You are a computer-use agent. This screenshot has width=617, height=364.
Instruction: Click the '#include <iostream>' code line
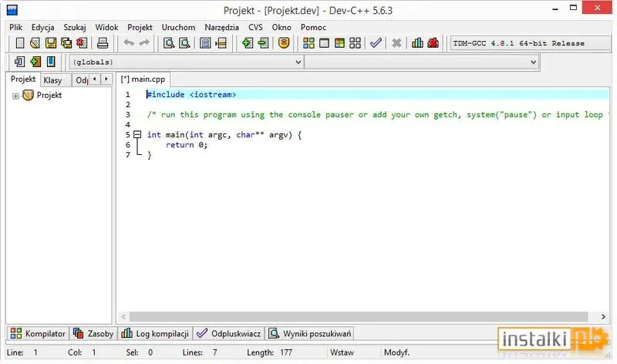click(191, 95)
